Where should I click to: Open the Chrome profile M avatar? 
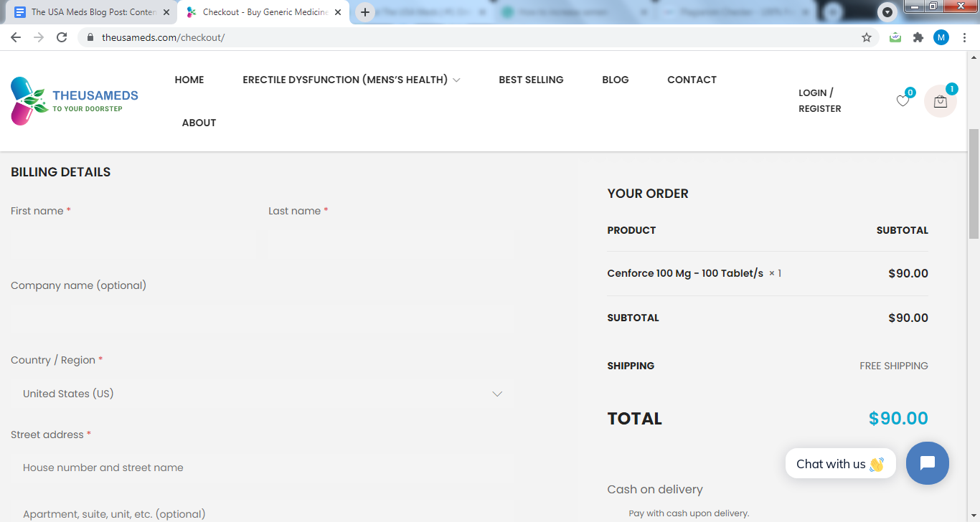click(x=941, y=37)
